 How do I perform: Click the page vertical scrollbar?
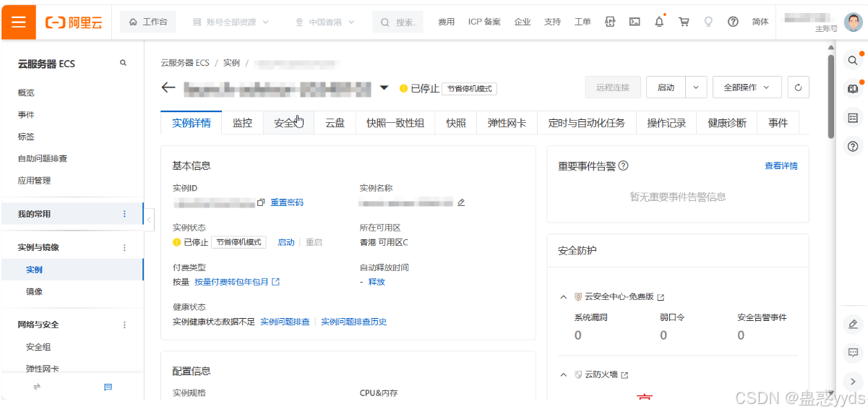pyautogui.click(x=831, y=96)
